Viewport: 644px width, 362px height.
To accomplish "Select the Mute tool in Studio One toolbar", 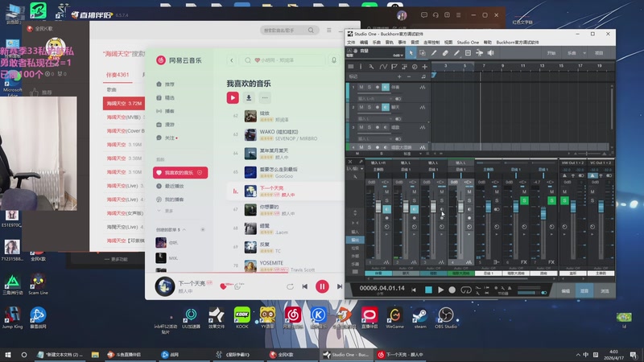I will tap(468, 53).
